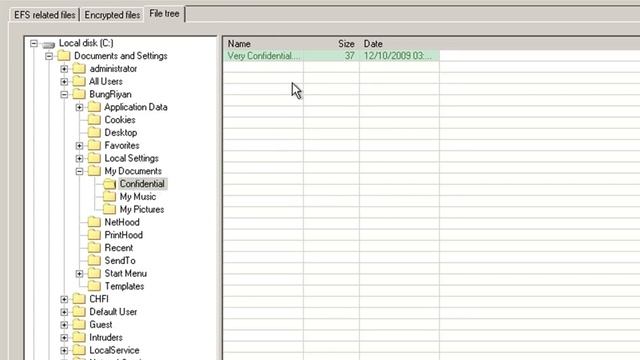Click the CHFI folder icon
The image size is (640, 360).
click(79, 299)
